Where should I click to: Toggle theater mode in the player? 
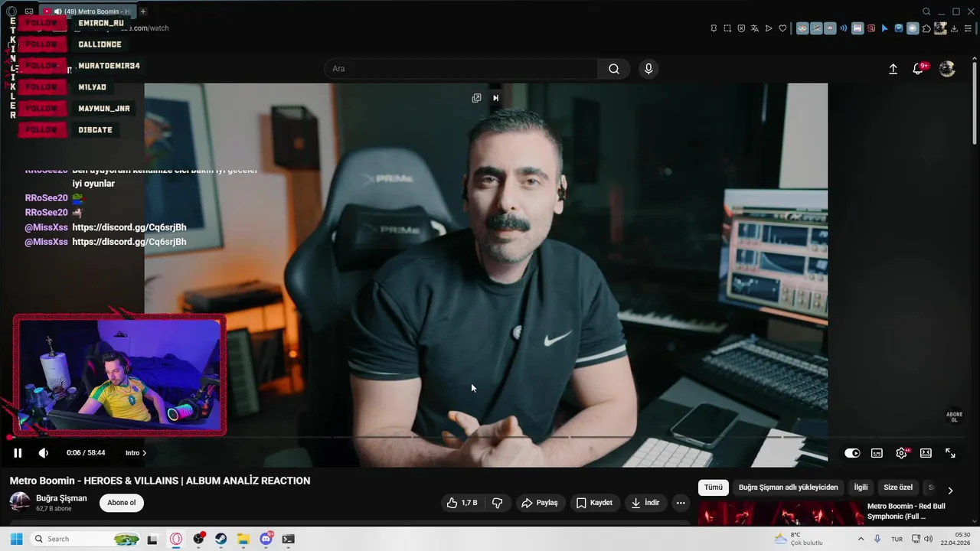[926, 453]
